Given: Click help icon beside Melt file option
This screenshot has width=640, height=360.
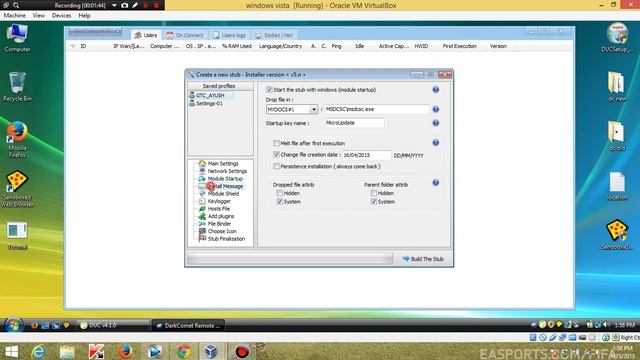Looking at the screenshot, I should pyautogui.click(x=436, y=142).
